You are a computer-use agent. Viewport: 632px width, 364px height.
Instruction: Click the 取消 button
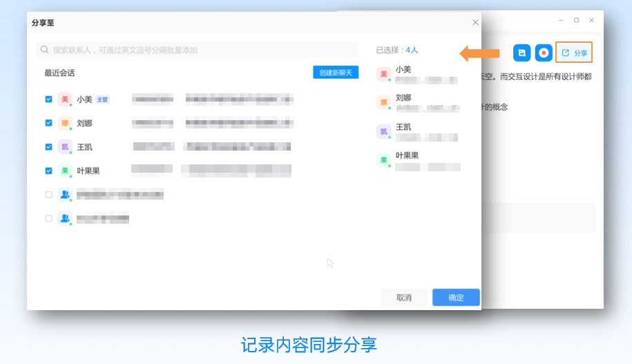[x=404, y=298]
